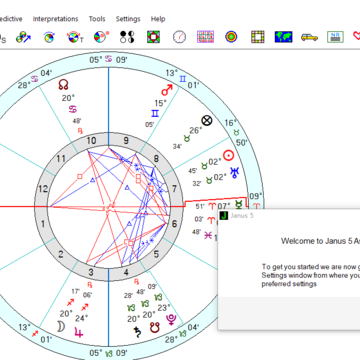Click the wheel icon marked with T
Image resolution: width=360 pixels, height=360 pixels.
75,37
